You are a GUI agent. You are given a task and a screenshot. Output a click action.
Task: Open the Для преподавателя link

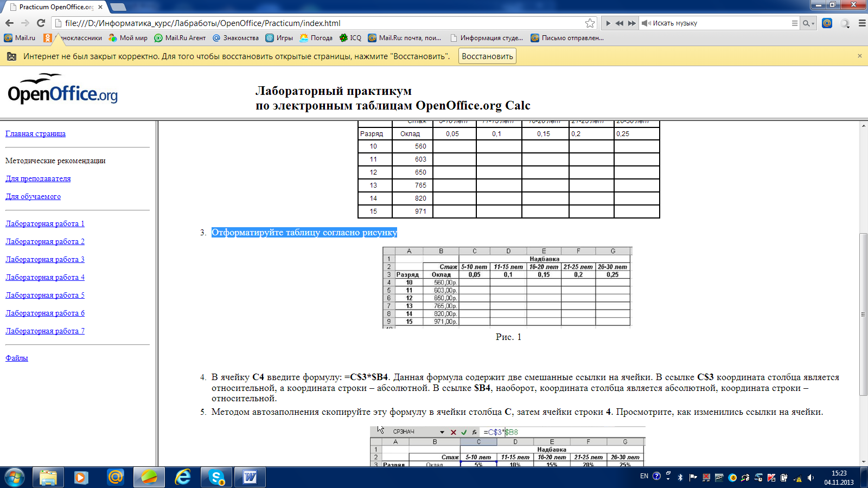point(38,178)
